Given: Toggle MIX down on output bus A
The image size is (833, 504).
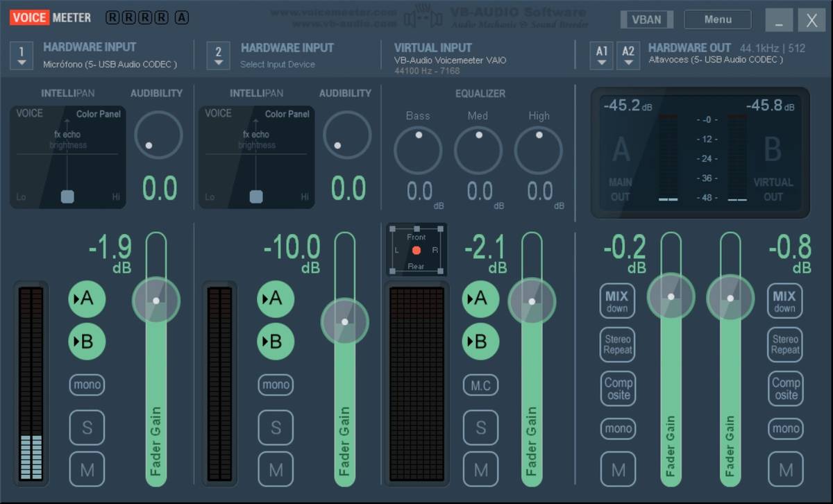Looking at the screenshot, I should click(x=617, y=301).
